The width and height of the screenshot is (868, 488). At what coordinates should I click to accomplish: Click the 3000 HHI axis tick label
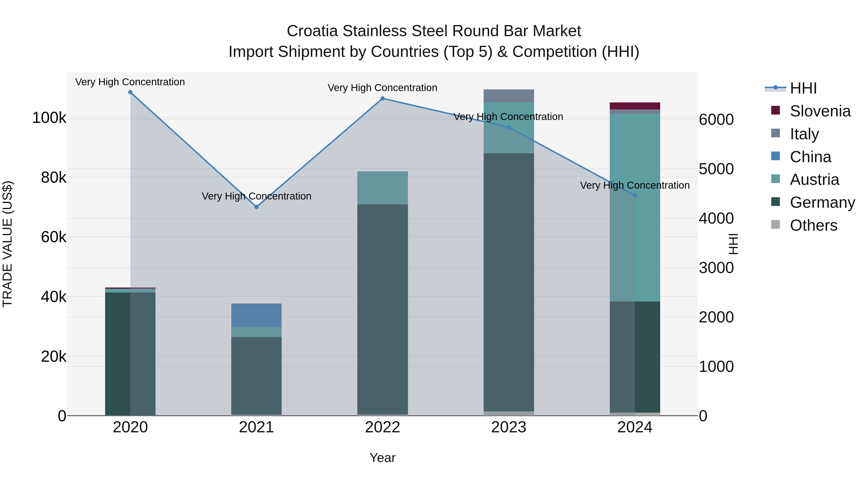tap(716, 268)
